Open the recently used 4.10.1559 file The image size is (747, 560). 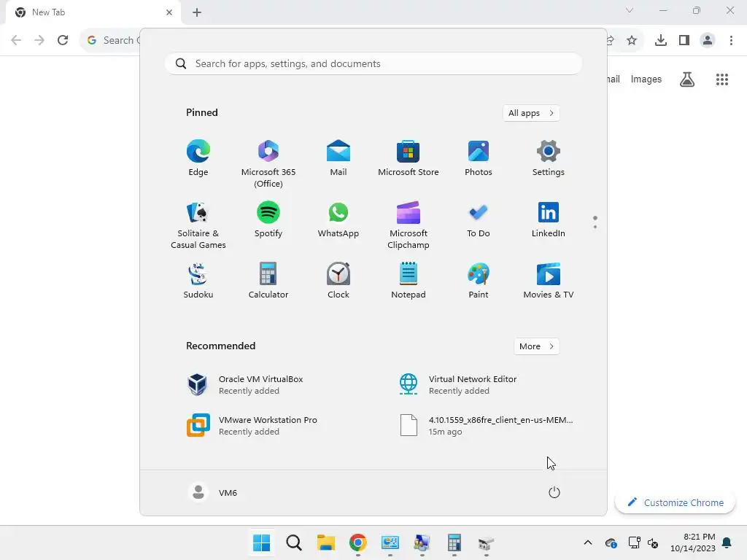486,425
